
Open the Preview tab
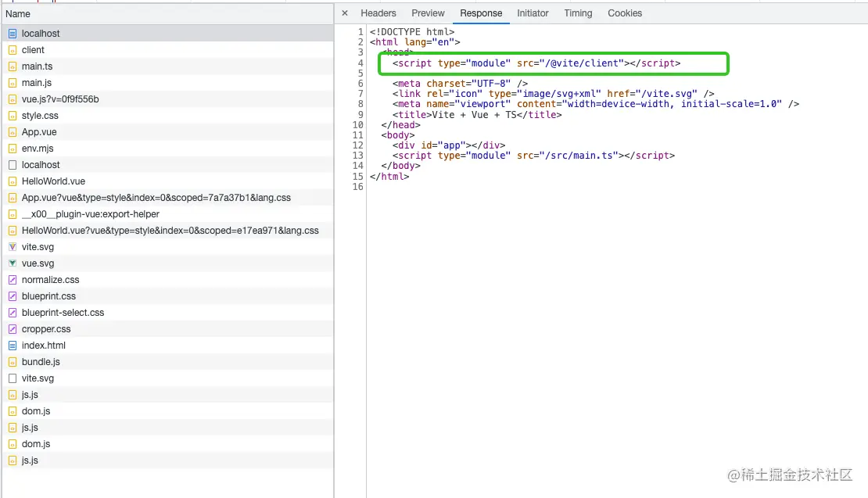(x=428, y=13)
